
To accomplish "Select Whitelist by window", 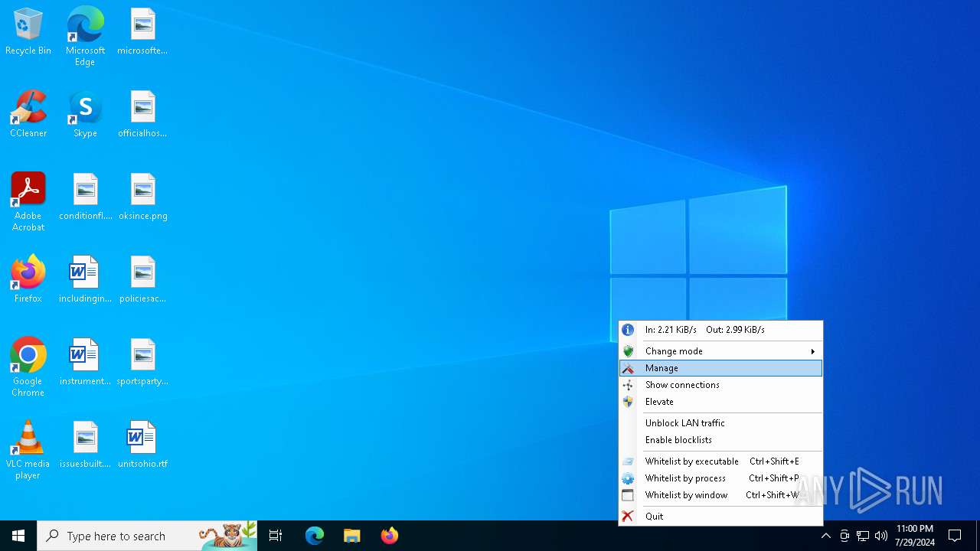I will (720, 495).
